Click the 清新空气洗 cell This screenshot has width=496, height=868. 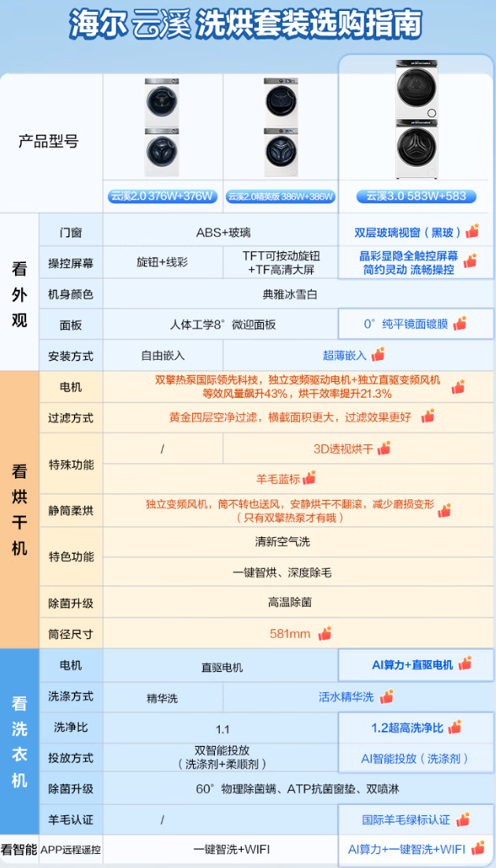coord(282,541)
